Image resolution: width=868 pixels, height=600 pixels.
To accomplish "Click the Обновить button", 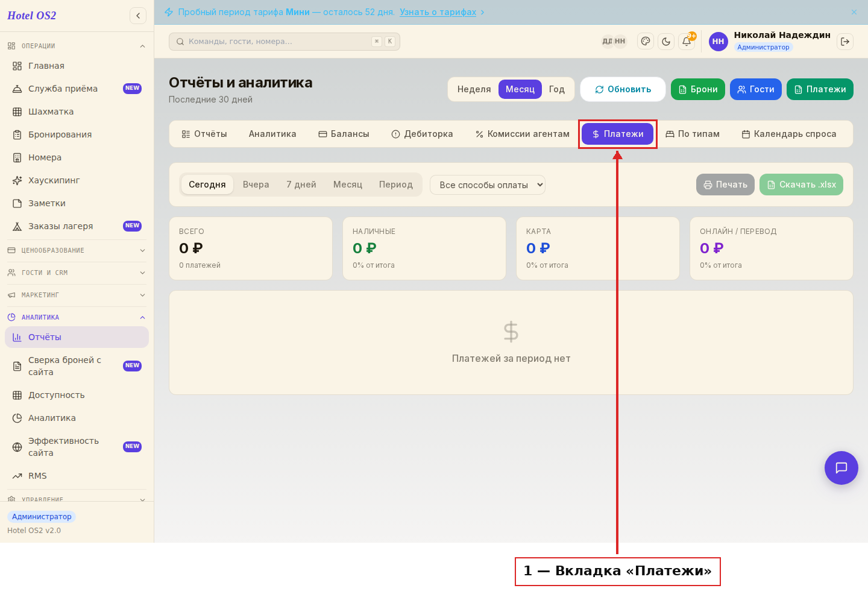I will click(623, 89).
